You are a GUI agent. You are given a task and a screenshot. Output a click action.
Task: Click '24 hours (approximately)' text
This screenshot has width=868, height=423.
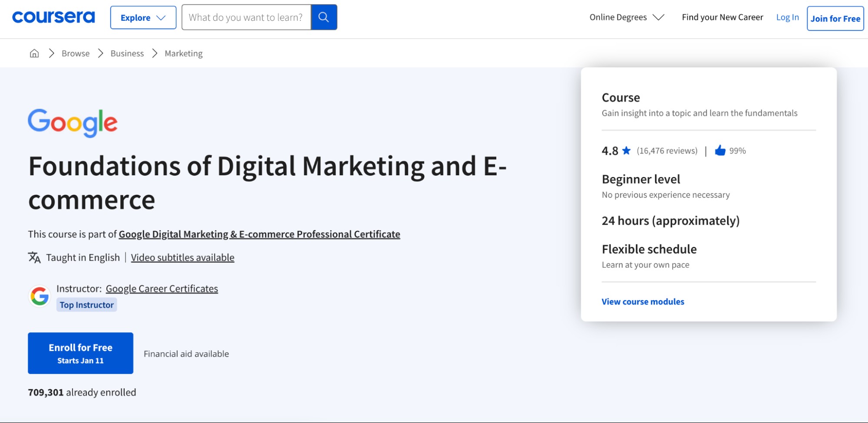click(670, 221)
